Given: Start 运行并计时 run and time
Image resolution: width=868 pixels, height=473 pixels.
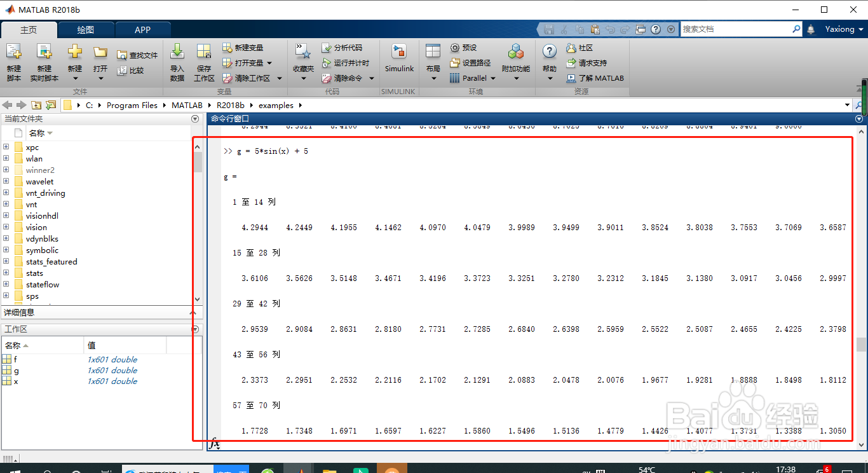Looking at the screenshot, I should point(346,63).
